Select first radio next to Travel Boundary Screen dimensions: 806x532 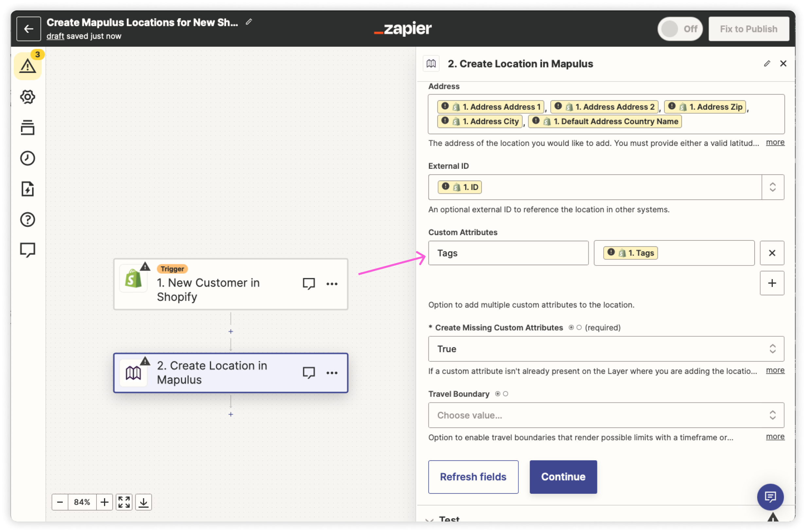(498, 394)
